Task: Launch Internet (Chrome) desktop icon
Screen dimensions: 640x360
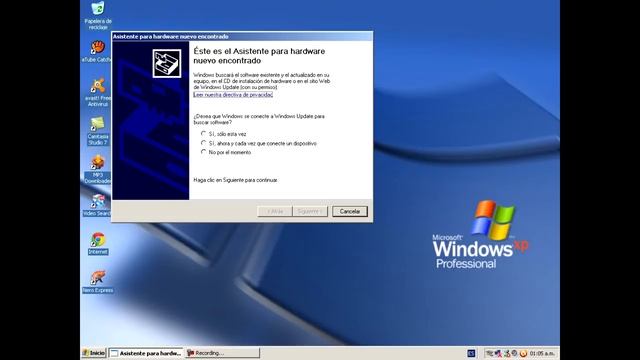Action: (98, 244)
